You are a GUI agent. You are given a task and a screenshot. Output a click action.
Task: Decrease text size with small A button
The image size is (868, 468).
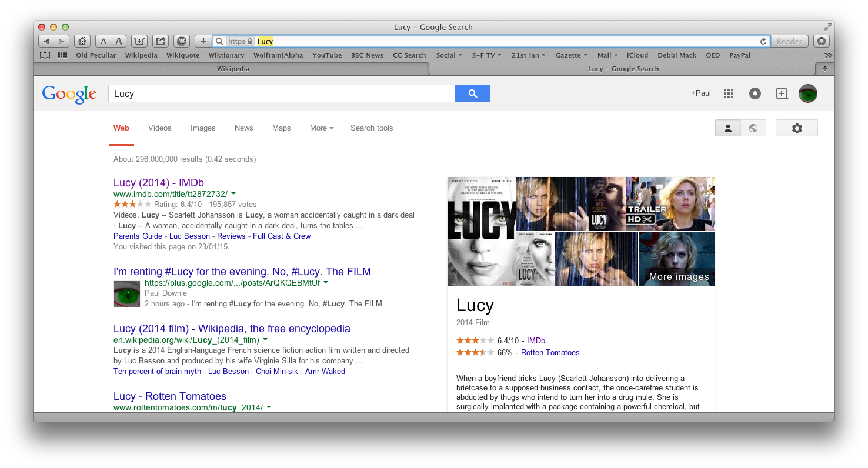[x=104, y=41]
